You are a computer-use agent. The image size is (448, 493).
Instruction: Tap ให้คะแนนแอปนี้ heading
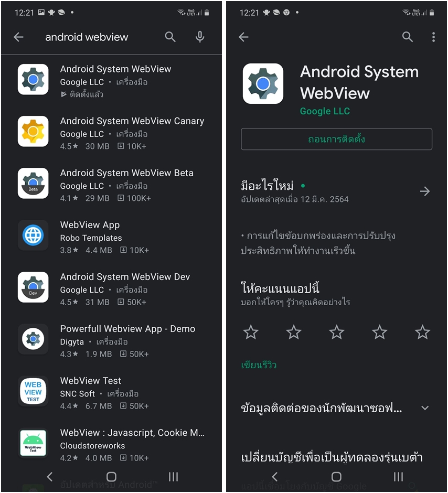pyautogui.click(x=281, y=288)
